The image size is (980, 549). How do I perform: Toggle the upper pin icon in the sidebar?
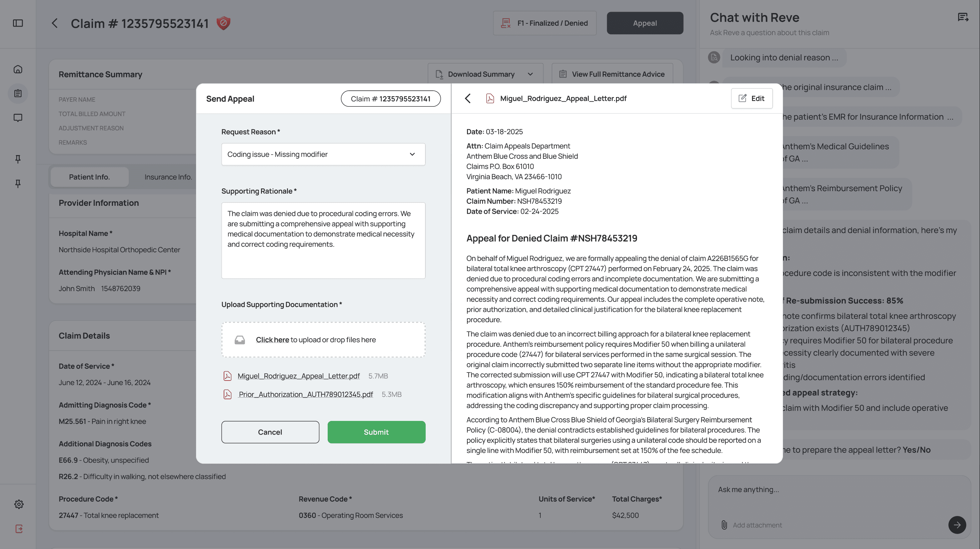click(18, 159)
